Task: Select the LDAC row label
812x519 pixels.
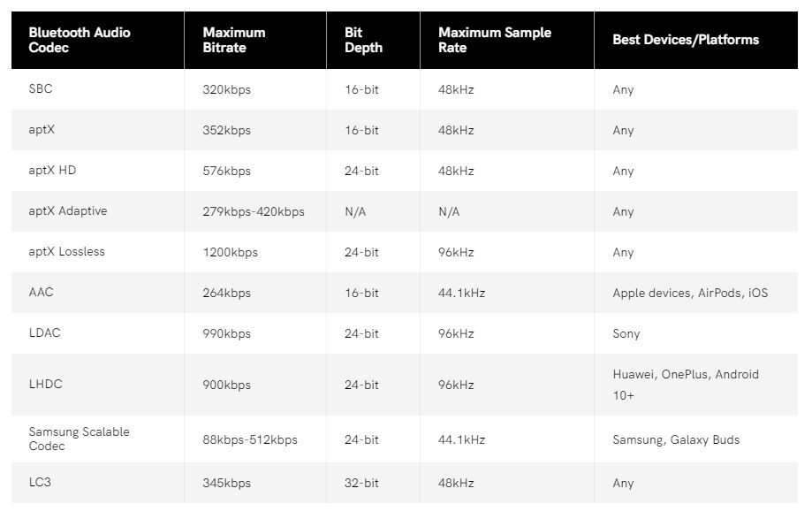Action: click(44, 332)
